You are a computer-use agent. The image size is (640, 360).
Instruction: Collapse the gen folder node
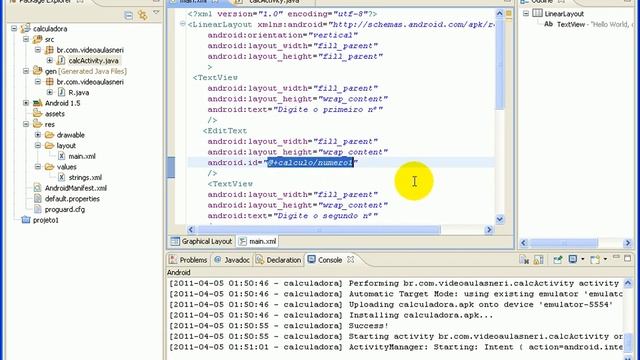(26, 71)
